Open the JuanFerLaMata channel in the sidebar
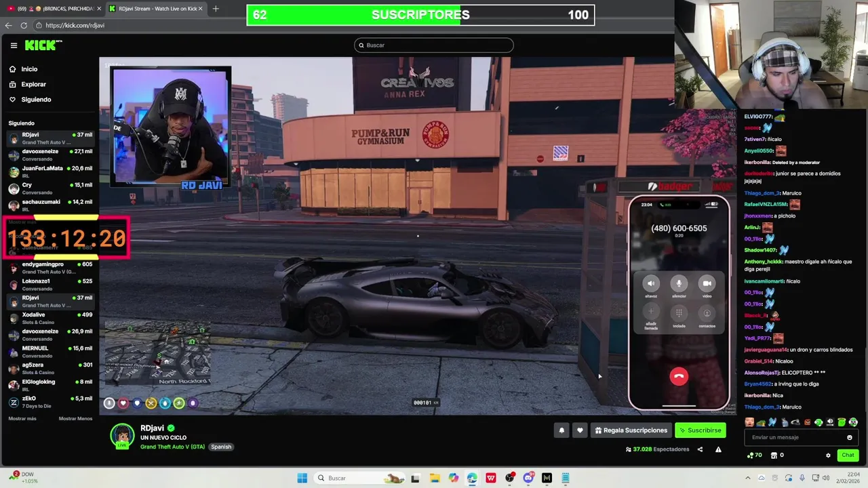Image resolution: width=868 pixels, height=488 pixels. point(50,171)
